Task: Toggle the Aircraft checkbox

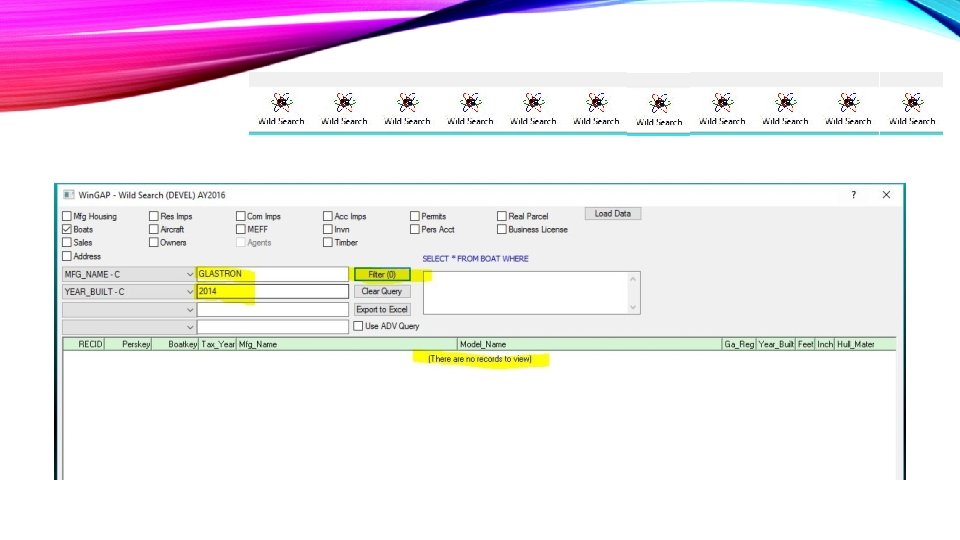Action: pos(154,229)
